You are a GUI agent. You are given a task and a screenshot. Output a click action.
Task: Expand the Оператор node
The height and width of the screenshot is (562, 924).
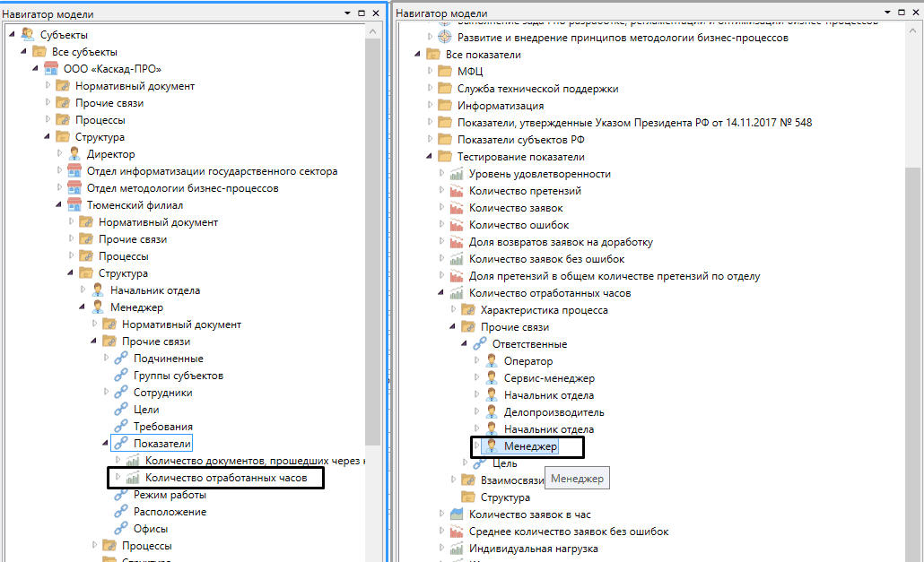(476, 360)
